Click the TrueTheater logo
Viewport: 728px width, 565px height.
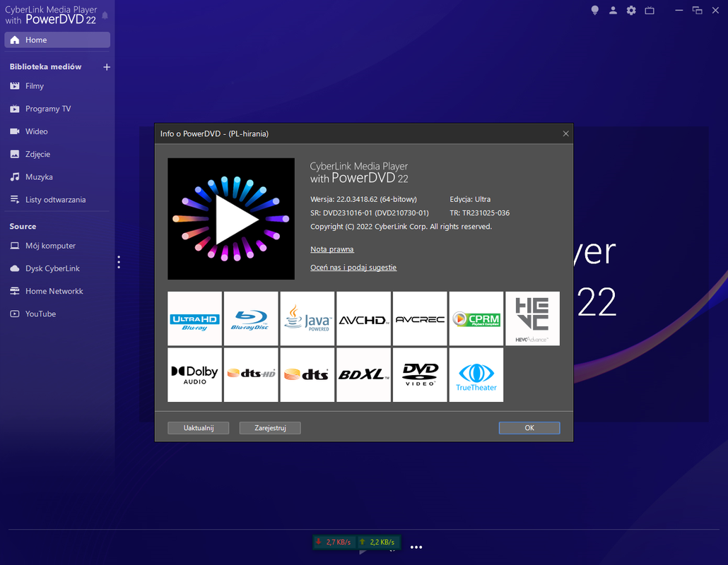click(476, 375)
